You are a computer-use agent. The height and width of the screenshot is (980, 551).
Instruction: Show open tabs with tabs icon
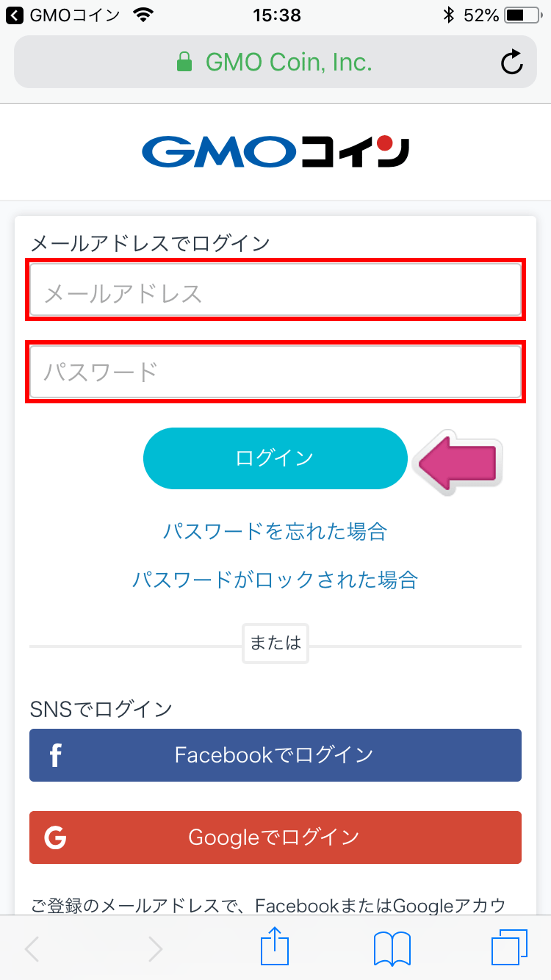pos(510,948)
